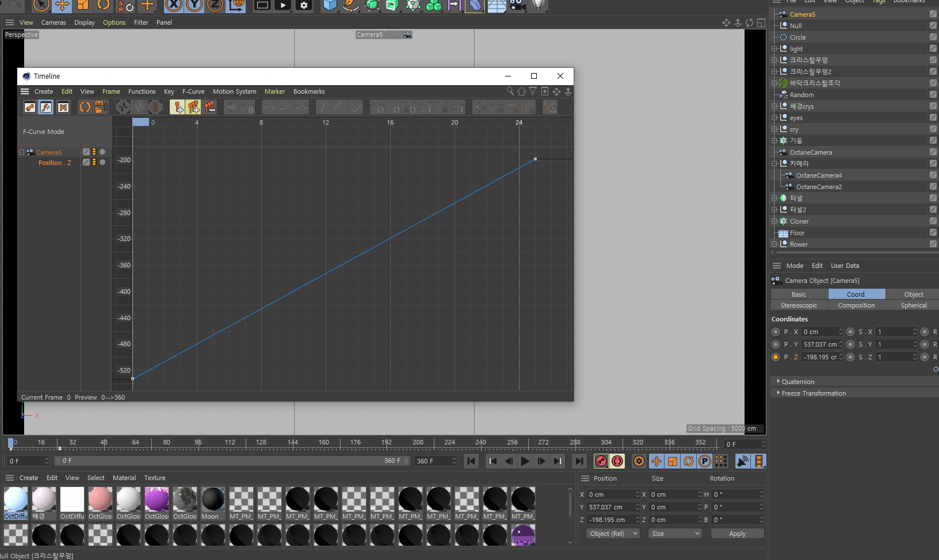Open the Object (Rel) coordinate dropdown
The image size is (939, 560).
click(x=613, y=534)
